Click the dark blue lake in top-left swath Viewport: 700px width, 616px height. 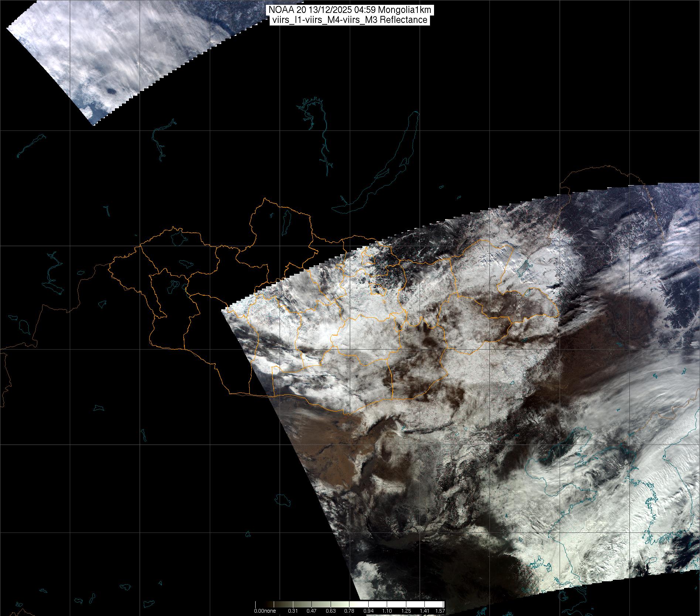(110, 91)
